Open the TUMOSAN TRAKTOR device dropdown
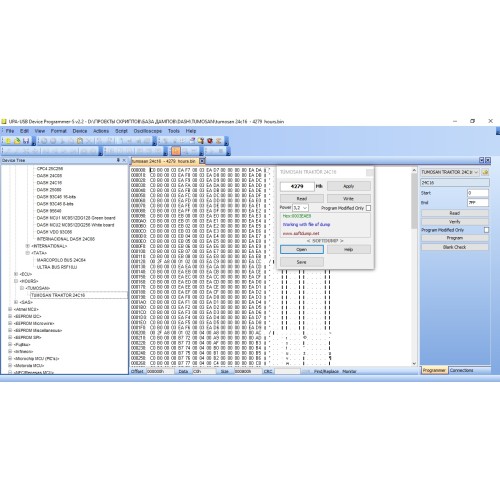The width and height of the screenshot is (500, 500). 450,172
